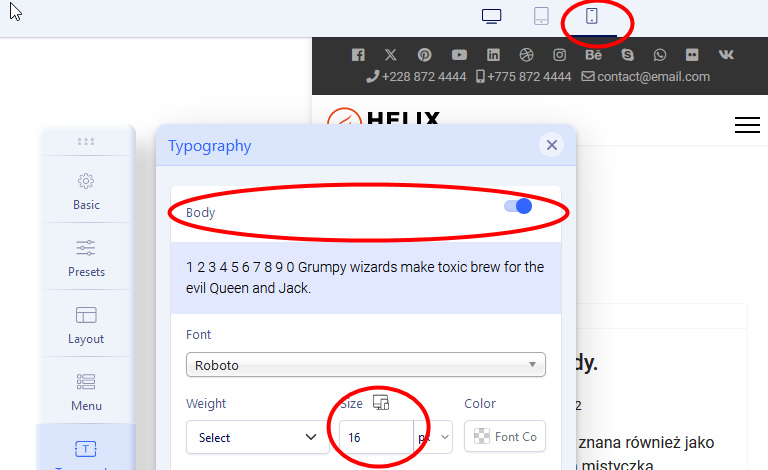Image resolution: width=768 pixels, height=470 pixels.
Task: Open the LinkedIn social icon
Action: pos(493,55)
